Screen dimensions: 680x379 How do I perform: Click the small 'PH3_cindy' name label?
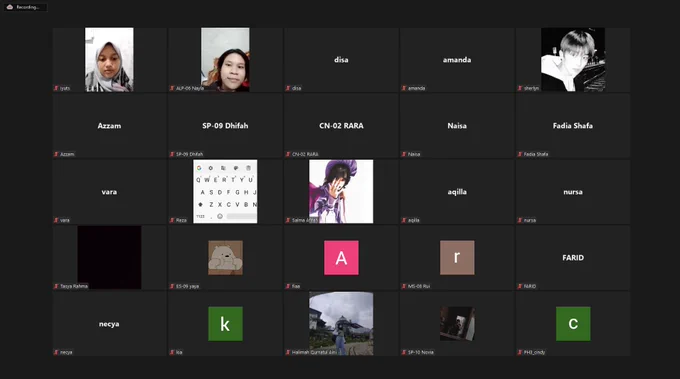coord(534,352)
